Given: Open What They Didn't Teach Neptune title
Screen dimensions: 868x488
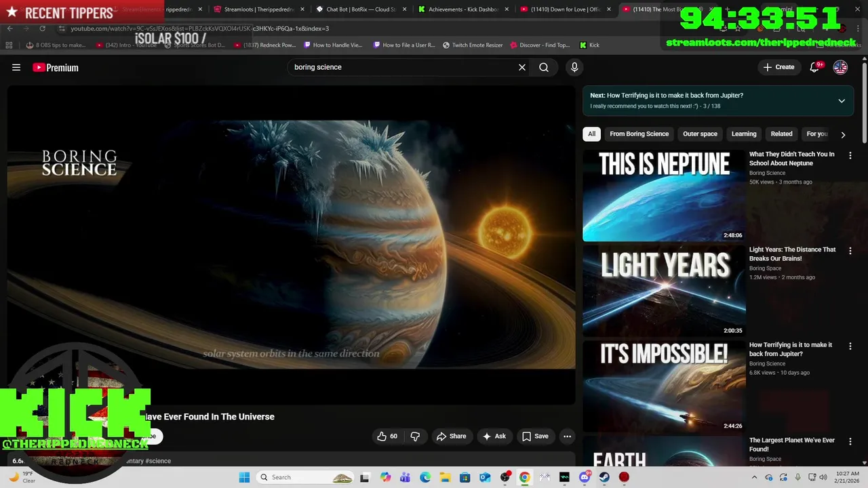Looking at the screenshot, I should 791,159.
